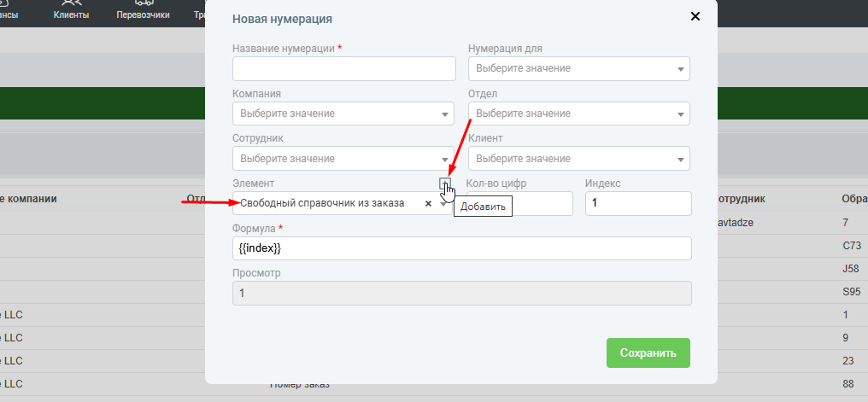Clear the selected Элемент value with x

[428, 204]
